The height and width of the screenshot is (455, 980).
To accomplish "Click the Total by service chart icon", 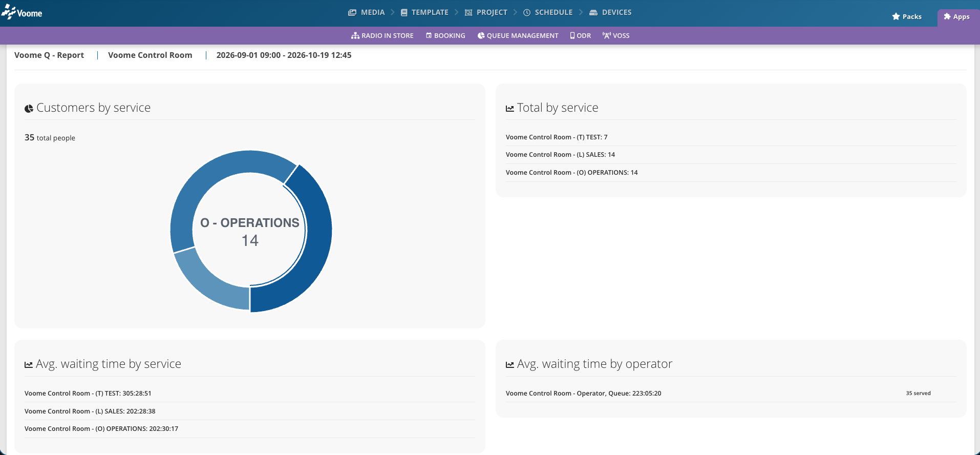I will tap(510, 108).
